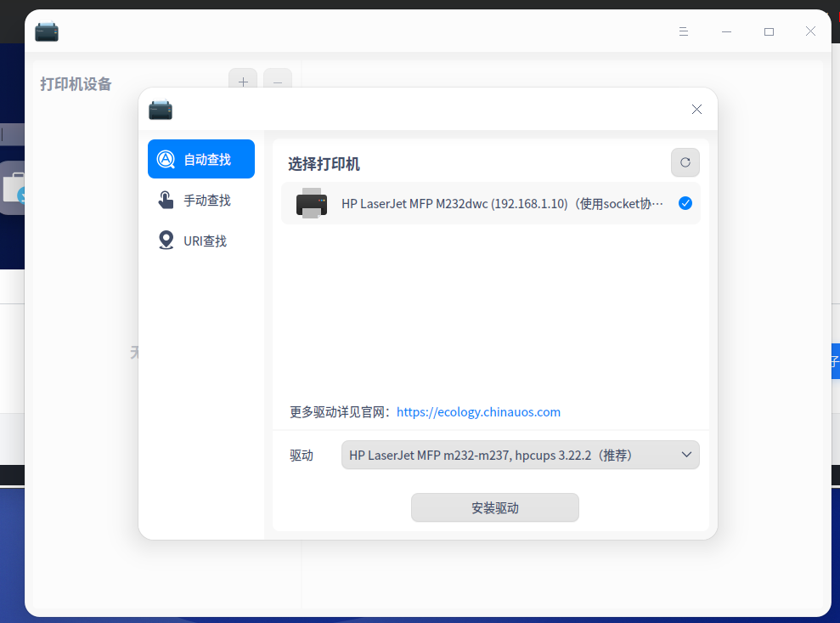This screenshot has height=623, width=840.
Task: Close the printer manager main window
Action: tap(810, 31)
